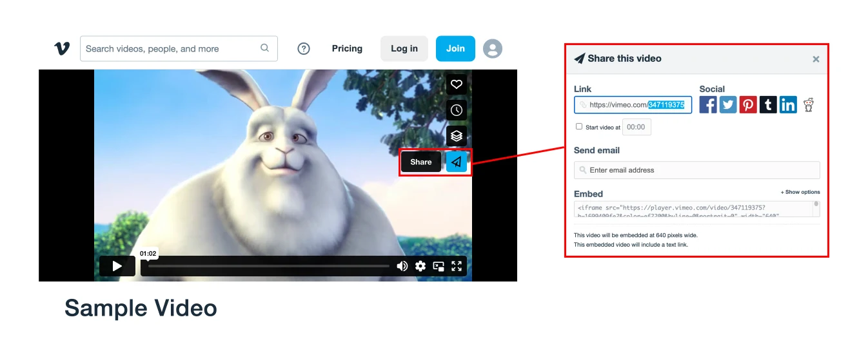The width and height of the screenshot is (868, 353).
Task: Click the blue paper plane share icon
Action: pos(457,162)
